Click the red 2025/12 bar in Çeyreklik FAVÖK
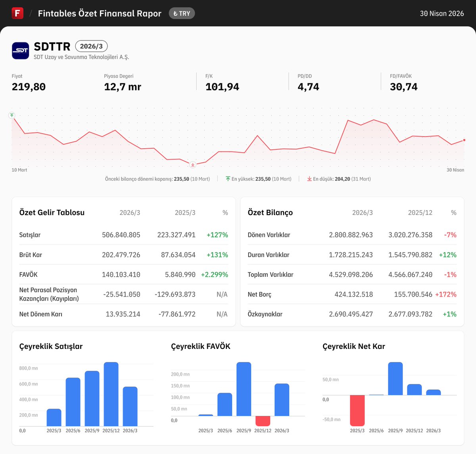This screenshot has width=476, height=454. coord(263,421)
